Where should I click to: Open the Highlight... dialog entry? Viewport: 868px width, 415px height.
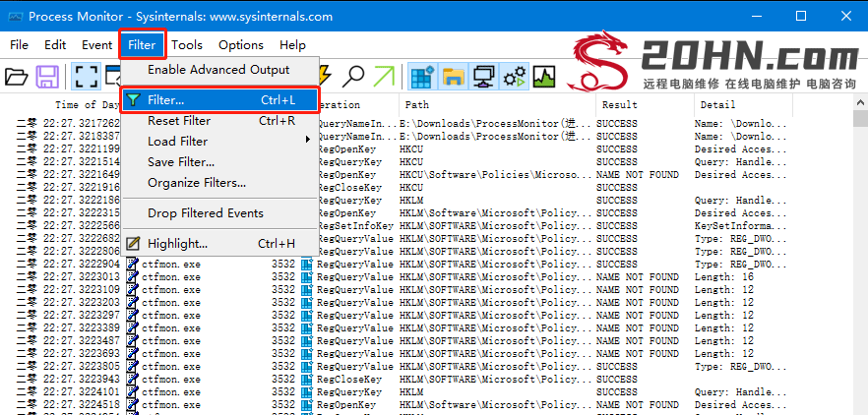tap(177, 243)
